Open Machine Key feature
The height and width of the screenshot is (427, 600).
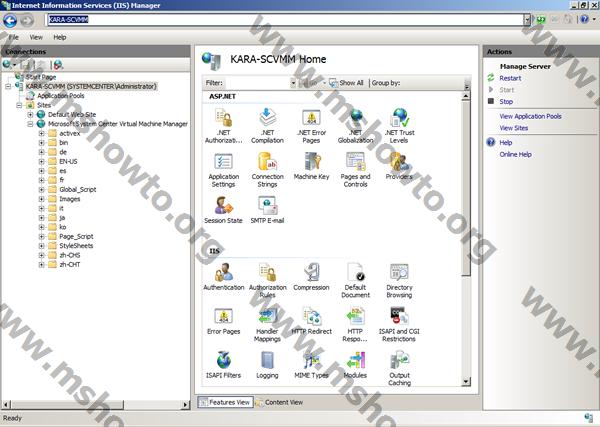(x=311, y=166)
